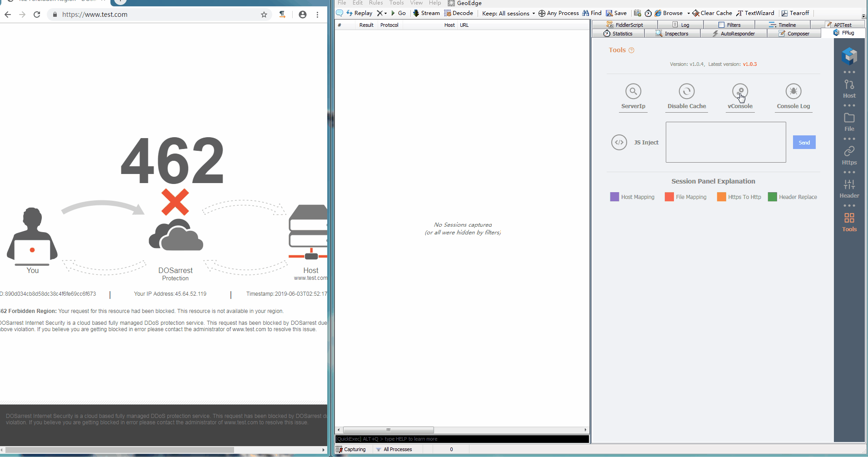Viewport: 868px width, 457px height.
Task: Click the timer stopwatch icon
Action: point(649,13)
